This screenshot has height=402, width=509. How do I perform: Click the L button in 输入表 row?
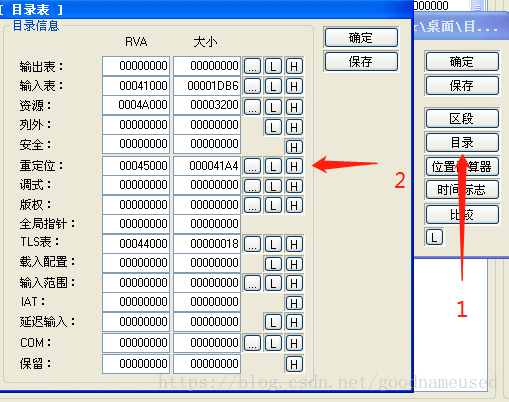(x=273, y=86)
